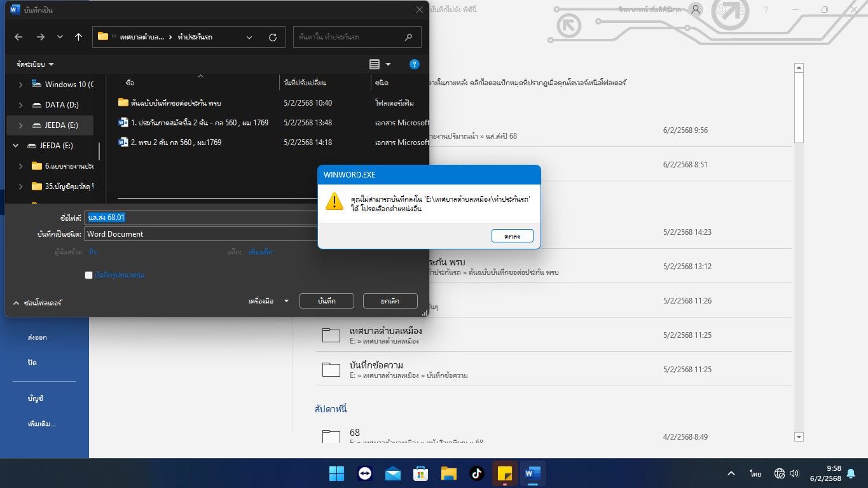
Task: Open Microsoft Store from the taskbar
Action: (x=421, y=473)
